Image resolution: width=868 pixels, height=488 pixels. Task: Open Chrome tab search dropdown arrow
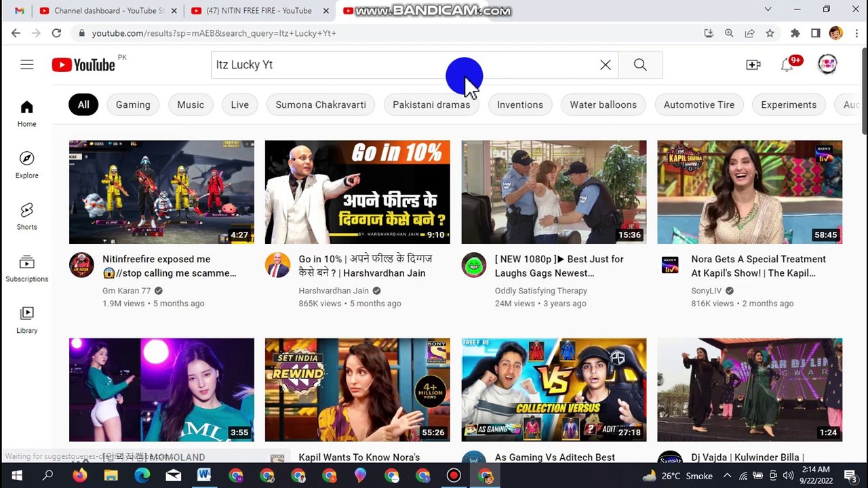768,9
